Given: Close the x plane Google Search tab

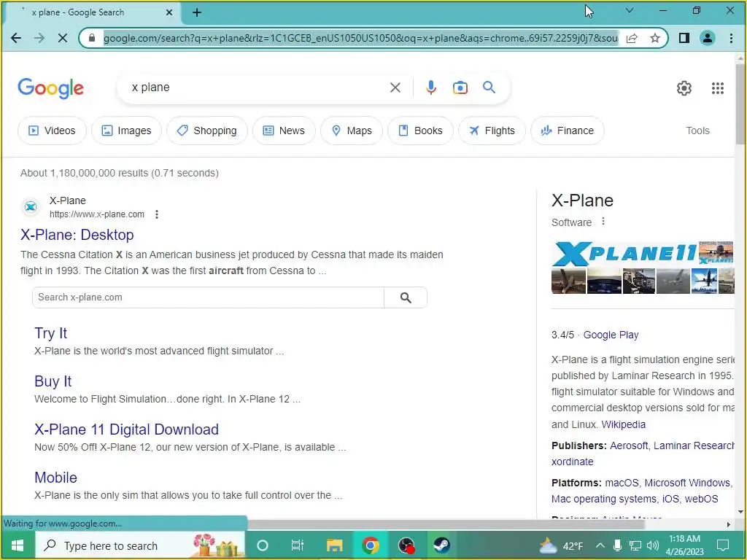Looking at the screenshot, I should tap(169, 12).
